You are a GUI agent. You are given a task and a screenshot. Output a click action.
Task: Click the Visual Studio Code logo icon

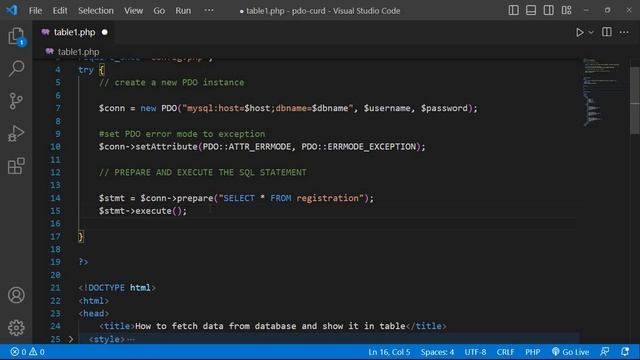11,10
